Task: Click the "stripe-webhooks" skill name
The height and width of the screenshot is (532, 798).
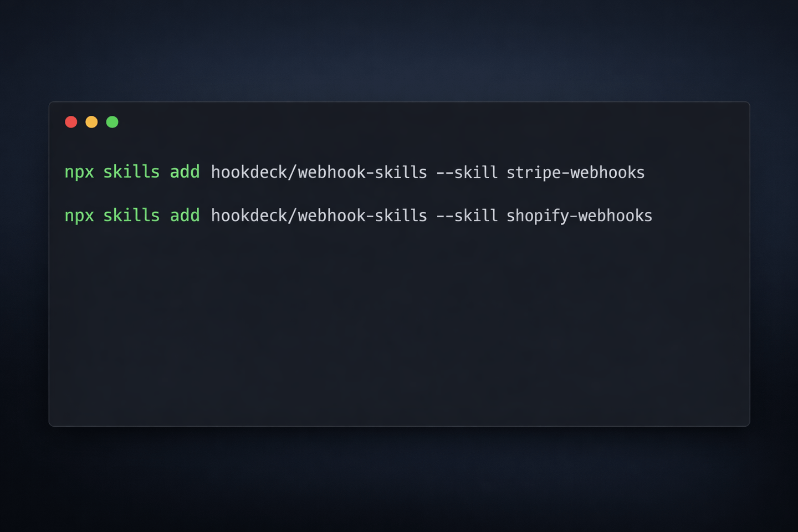Action: [x=575, y=172]
